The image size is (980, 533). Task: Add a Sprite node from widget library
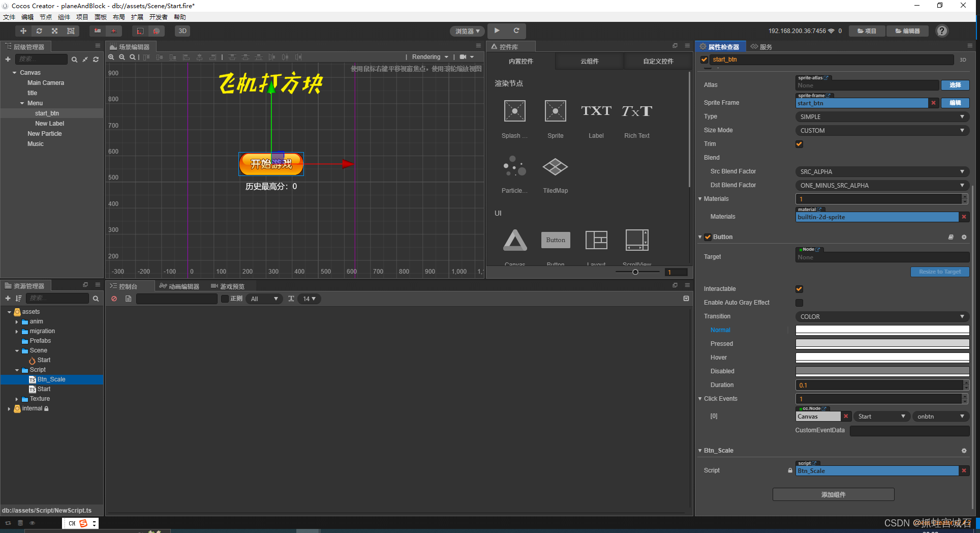coord(555,120)
